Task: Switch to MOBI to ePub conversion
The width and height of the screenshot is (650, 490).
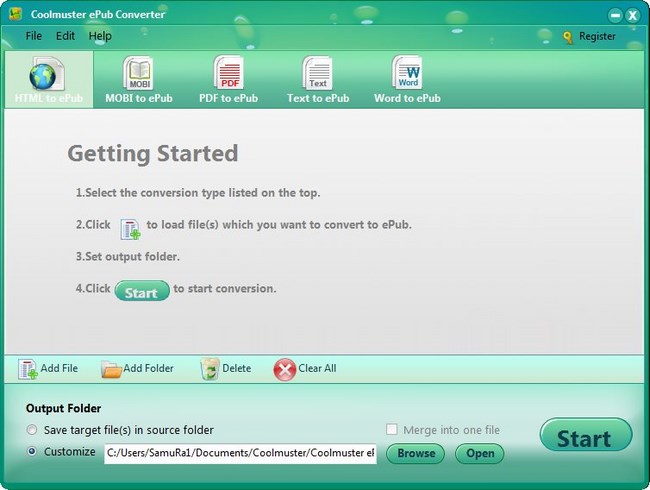Action: 138,80
